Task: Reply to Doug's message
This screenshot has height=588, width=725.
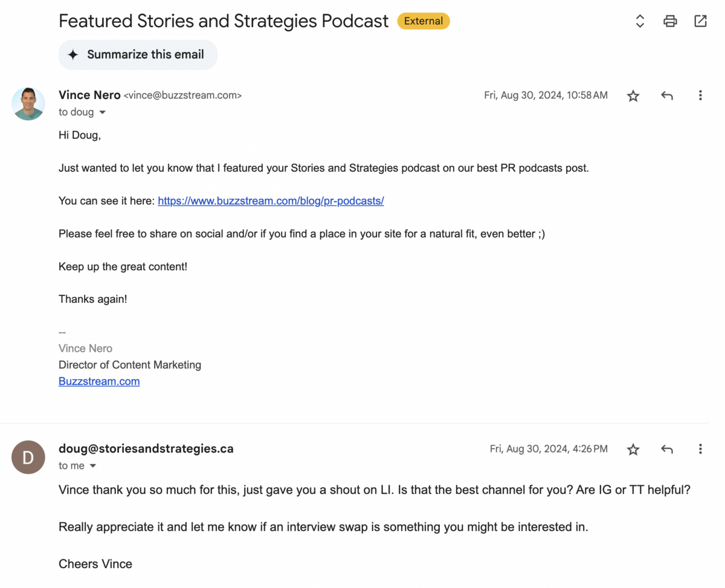Action: point(666,448)
